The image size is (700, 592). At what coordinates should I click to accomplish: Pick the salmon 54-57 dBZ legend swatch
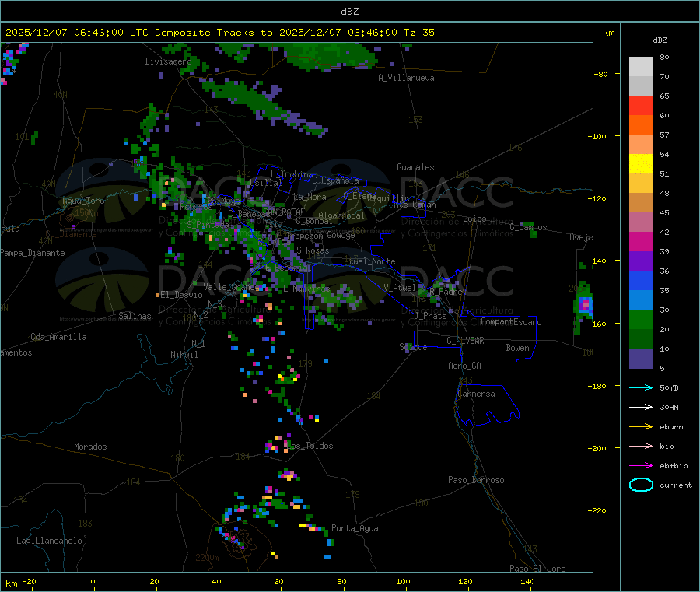(641, 144)
